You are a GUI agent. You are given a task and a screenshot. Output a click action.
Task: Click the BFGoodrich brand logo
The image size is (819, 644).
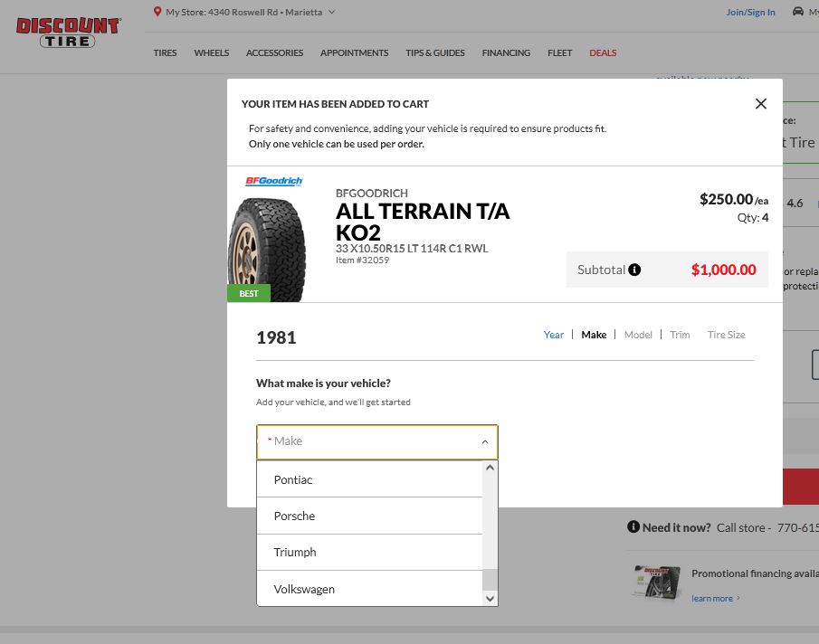coord(274,181)
